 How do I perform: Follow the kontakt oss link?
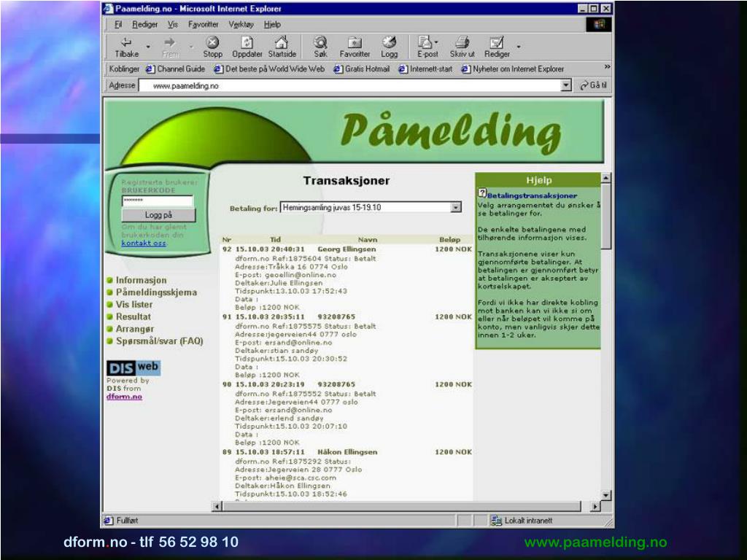pyautogui.click(x=144, y=243)
